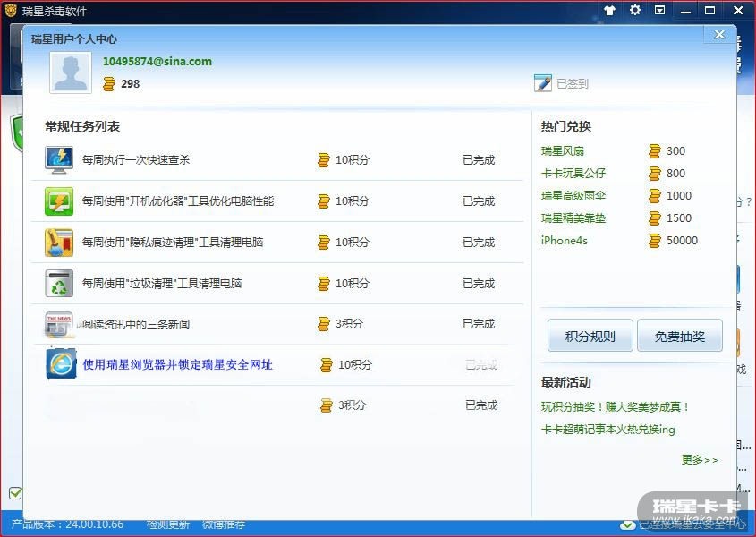
Task: Click the sign-in pencil icon
Action: 543,83
